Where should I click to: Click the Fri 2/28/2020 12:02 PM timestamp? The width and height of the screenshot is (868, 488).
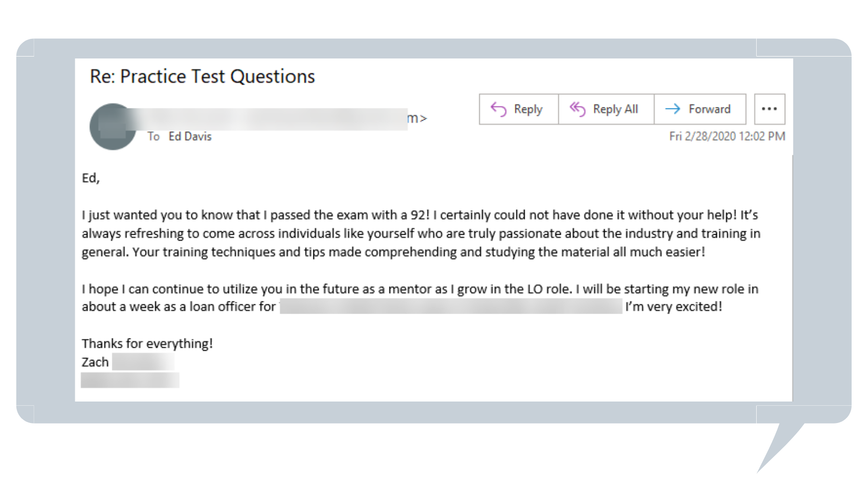(727, 136)
